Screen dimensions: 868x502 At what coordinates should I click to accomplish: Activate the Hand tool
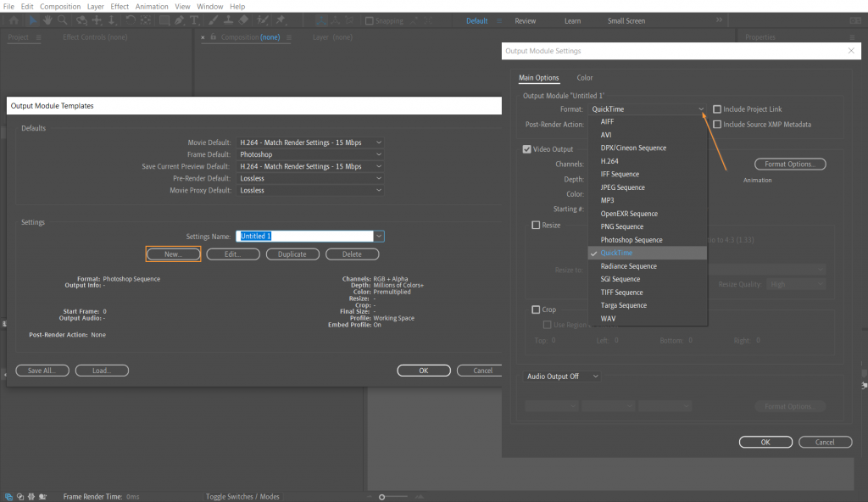[x=47, y=20]
